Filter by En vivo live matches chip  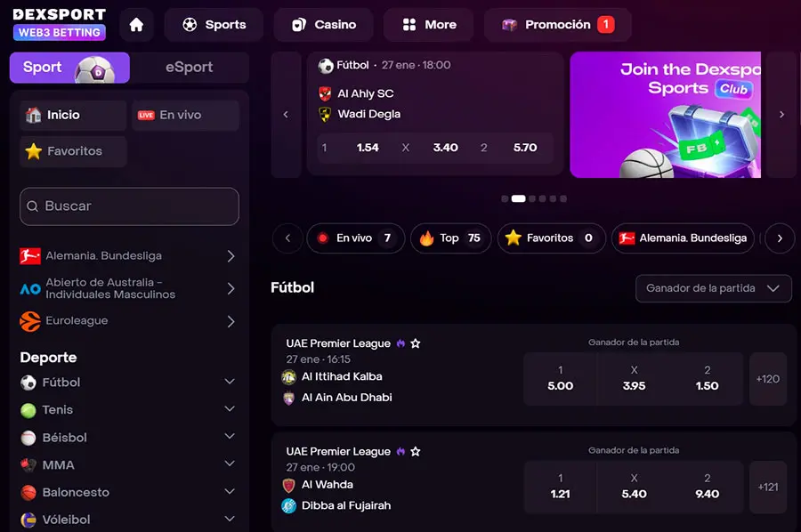point(355,238)
